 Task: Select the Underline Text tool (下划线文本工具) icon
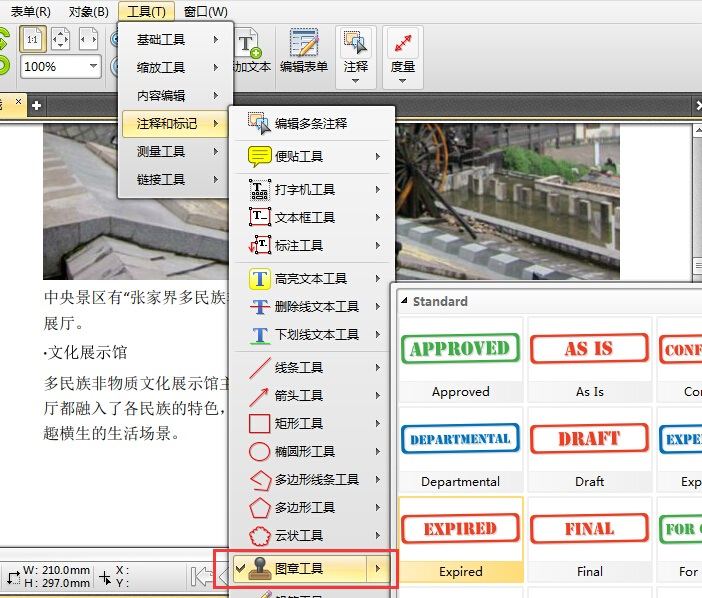[x=260, y=335]
